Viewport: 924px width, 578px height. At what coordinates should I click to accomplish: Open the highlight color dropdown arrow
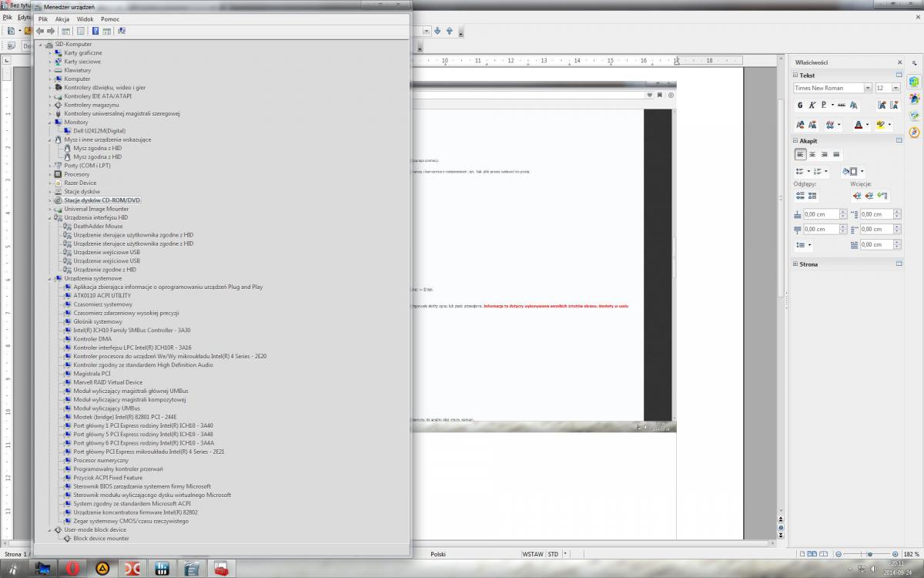tap(889, 125)
